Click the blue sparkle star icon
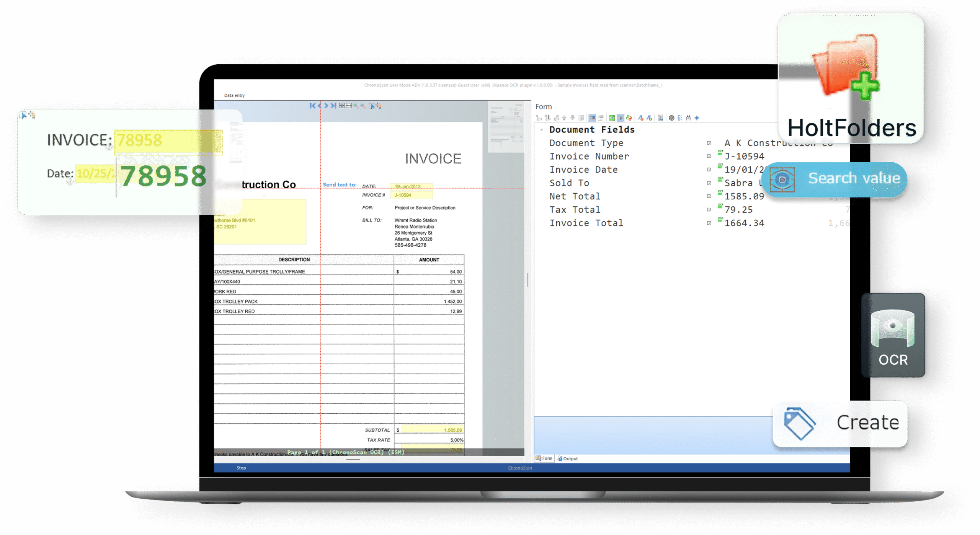This screenshot has height=535, width=980. 697,118
